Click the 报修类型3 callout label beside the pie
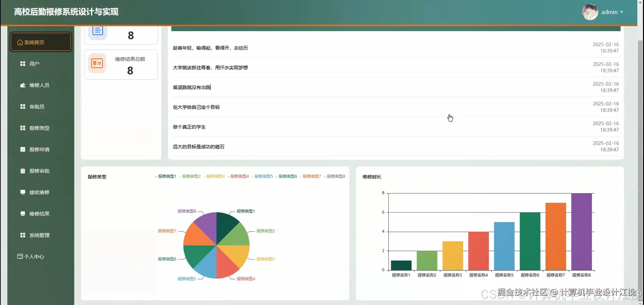The height and width of the screenshot is (305, 644). 266,259
